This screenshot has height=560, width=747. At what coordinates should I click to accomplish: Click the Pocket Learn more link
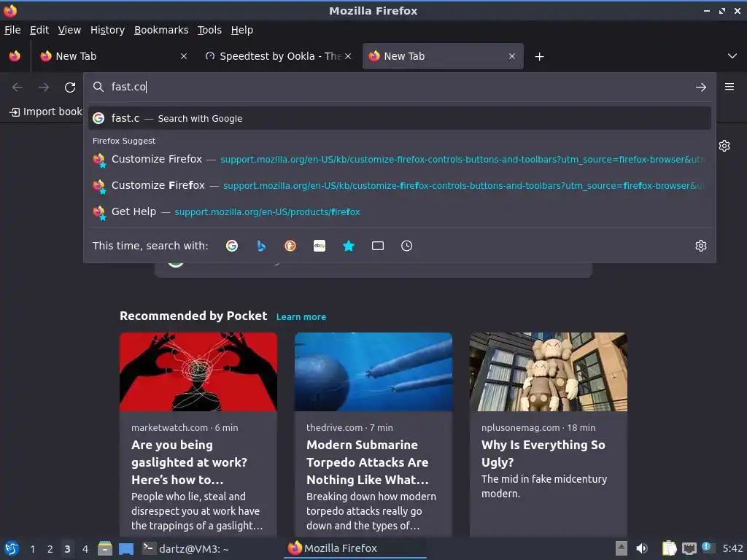[301, 316]
